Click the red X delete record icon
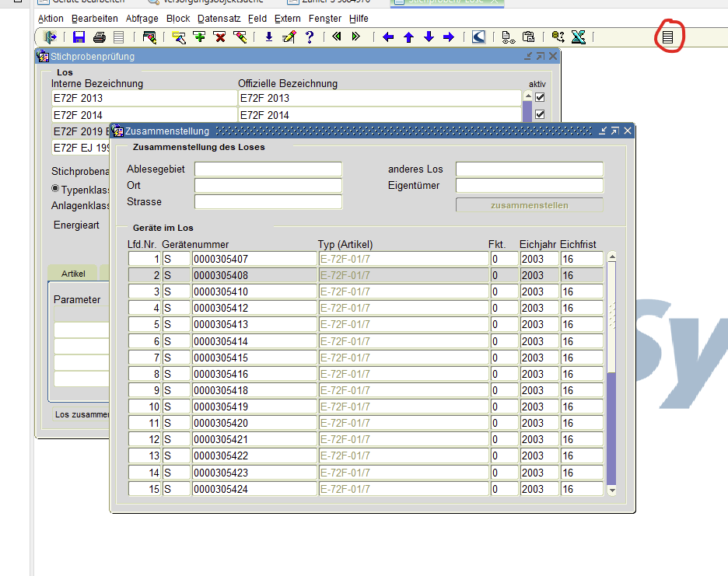The image size is (728, 576). (x=220, y=37)
